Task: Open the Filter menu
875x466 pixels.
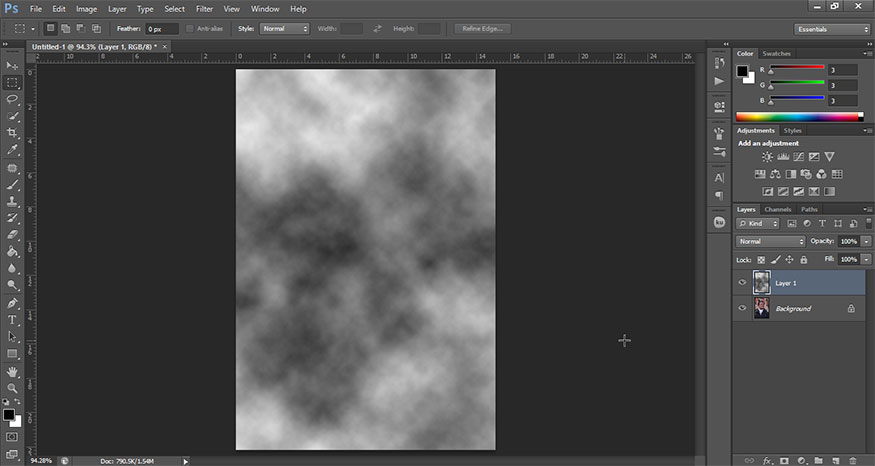Action: [x=204, y=9]
